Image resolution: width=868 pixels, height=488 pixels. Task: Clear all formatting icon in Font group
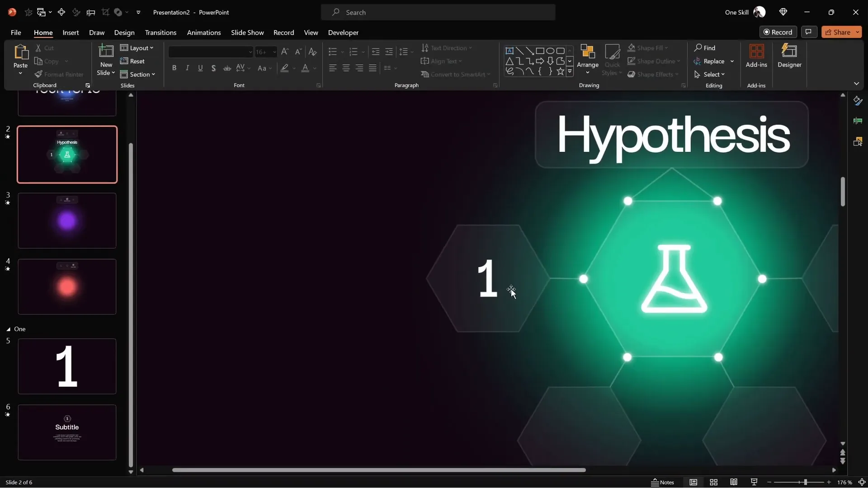[312, 52]
